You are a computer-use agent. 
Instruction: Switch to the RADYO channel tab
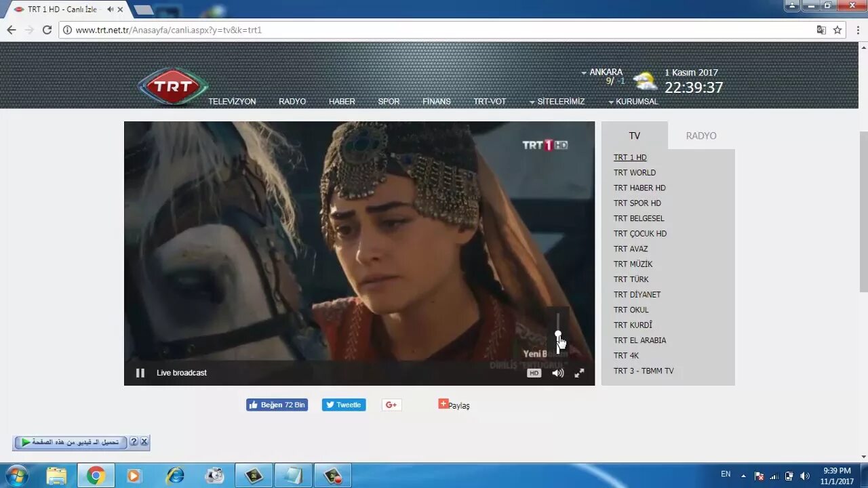tap(701, 136)
